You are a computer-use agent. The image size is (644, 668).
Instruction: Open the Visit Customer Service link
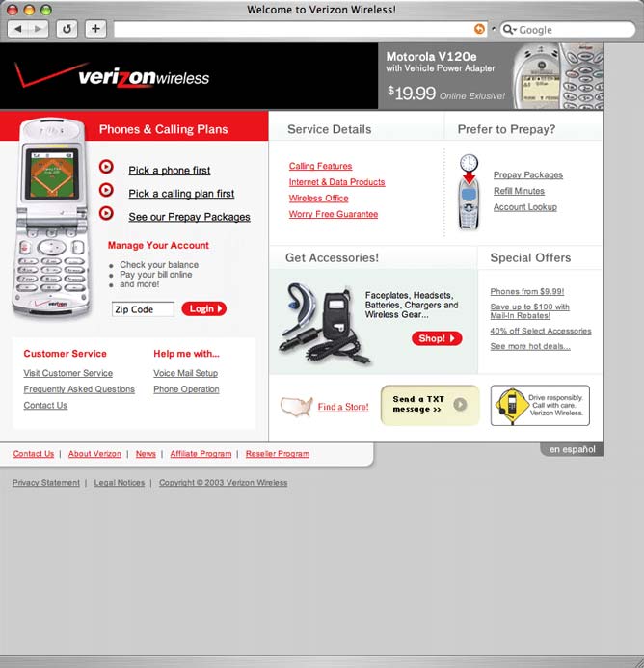click(x=68, y=374)
